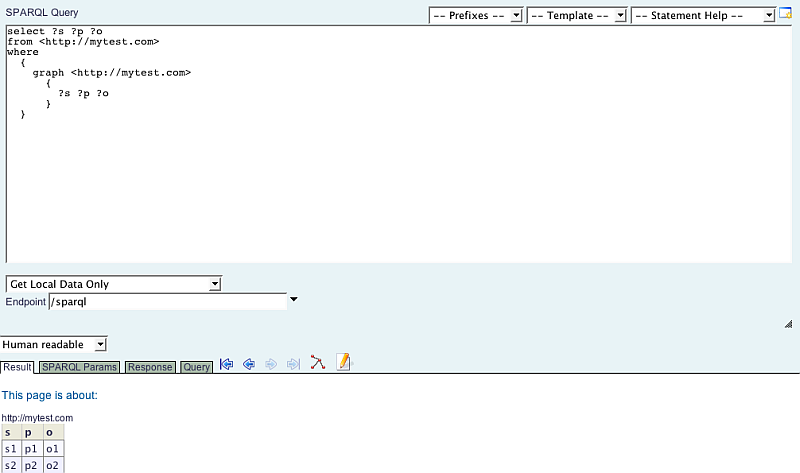Expand the endpoint list arrow
This screenshot has width=800, height=473.
coord(294,299)
